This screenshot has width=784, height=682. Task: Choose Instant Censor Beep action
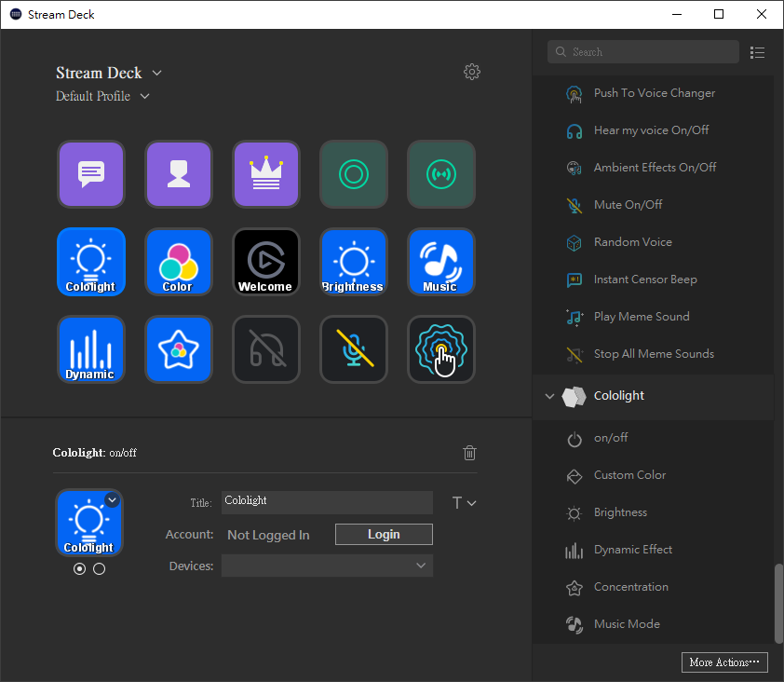click(653, 280)
